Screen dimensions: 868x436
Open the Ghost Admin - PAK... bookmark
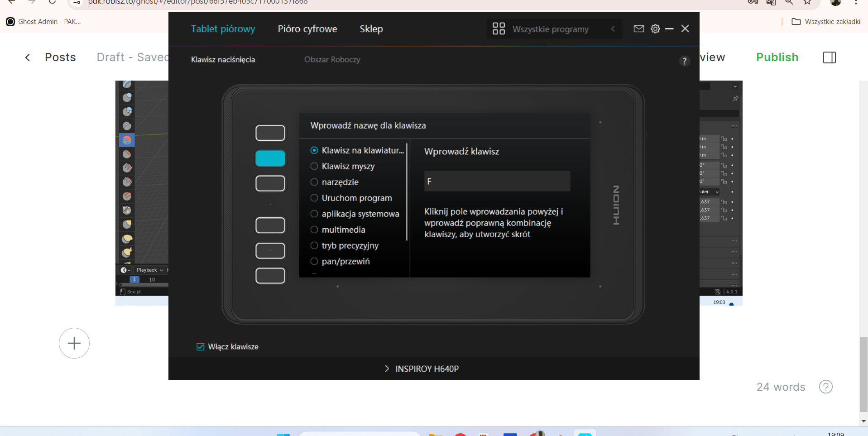tap(43, 22)
